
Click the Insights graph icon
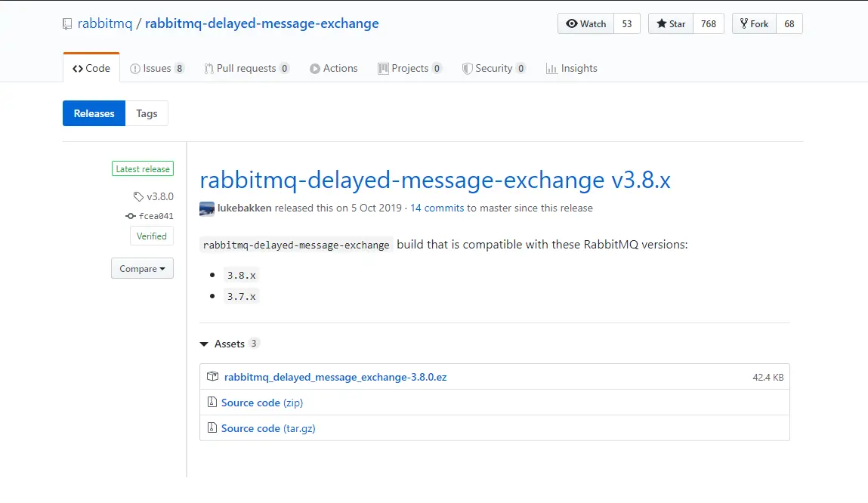pyautogui.click(x=551, y=69)
